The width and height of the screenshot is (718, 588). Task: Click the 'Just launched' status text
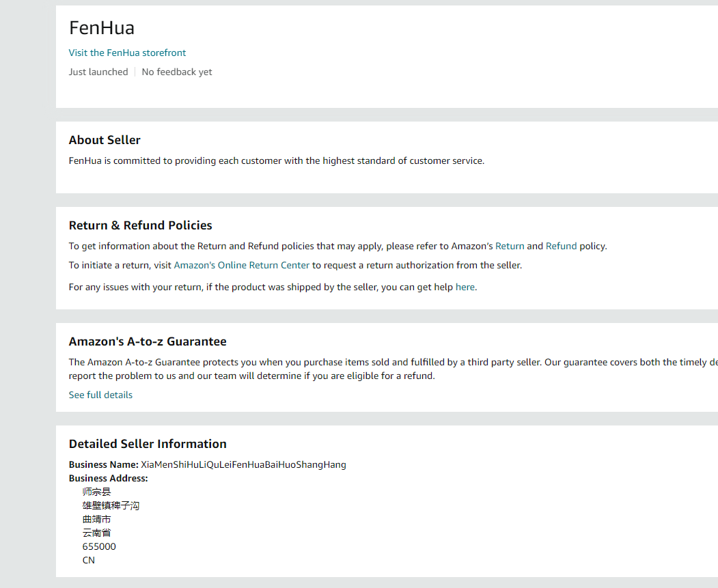click(x=98, y=72)
